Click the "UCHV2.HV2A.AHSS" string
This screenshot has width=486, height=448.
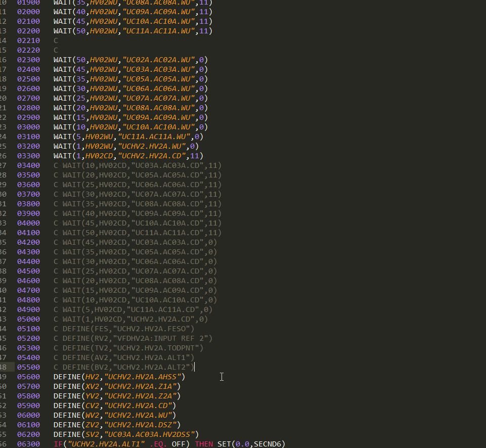coord(143,377)
